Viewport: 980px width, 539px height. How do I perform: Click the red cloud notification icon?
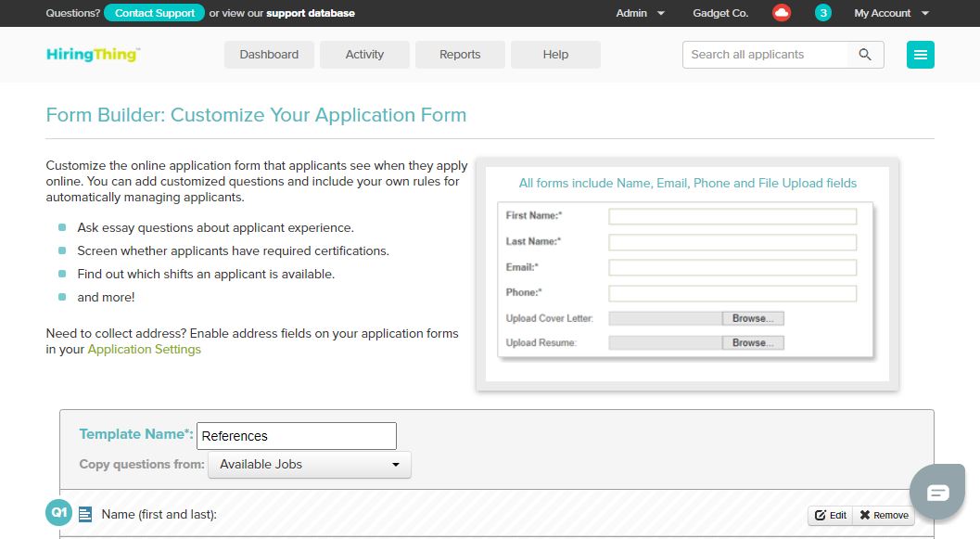pos(782,13)
